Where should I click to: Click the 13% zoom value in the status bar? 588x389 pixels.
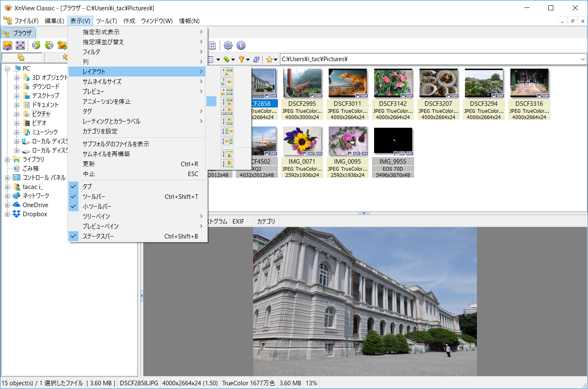(x=312, y=383)
